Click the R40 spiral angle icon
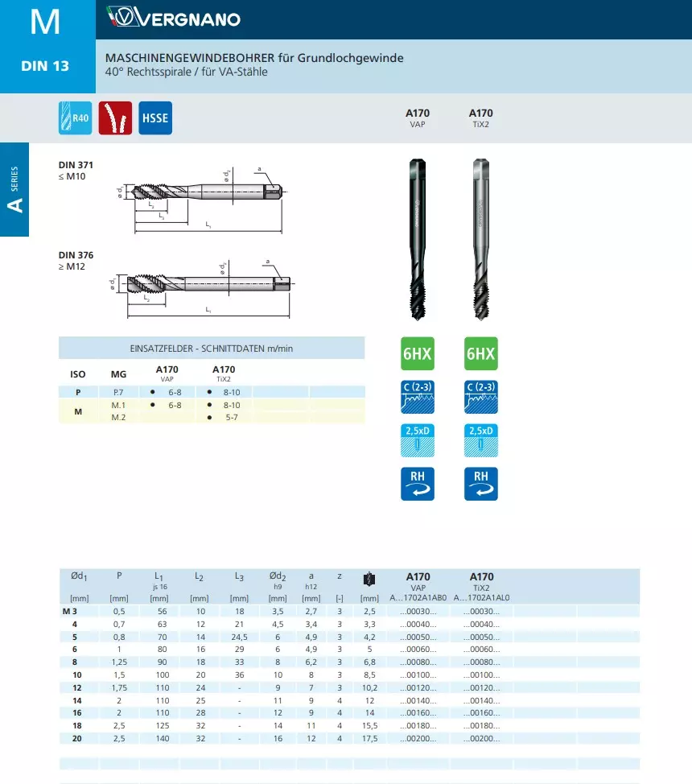The height and width of the screenshot is (784, 692). (76, 118)
